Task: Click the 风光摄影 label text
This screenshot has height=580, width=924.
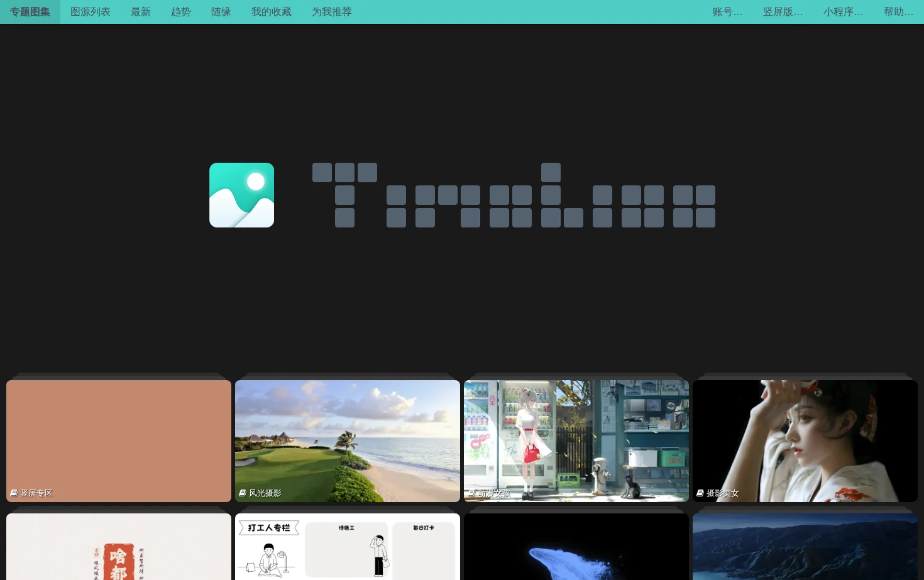Action: coord(265,493)
